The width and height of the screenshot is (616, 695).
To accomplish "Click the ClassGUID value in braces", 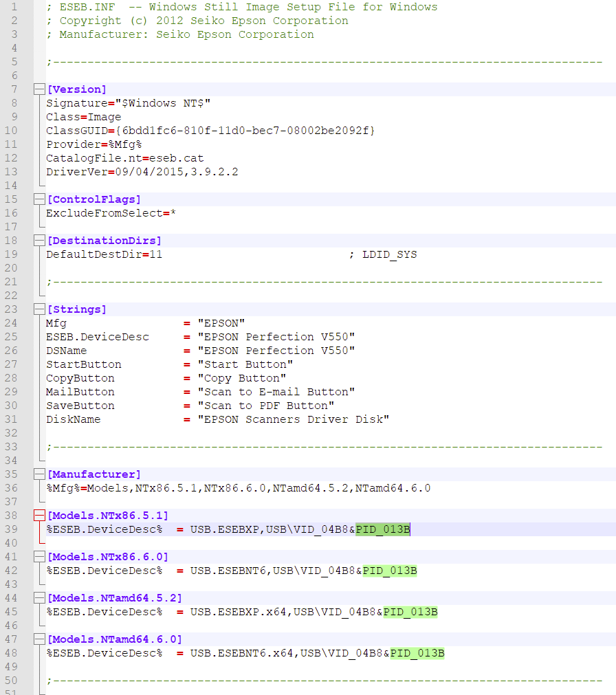I will pos(245,131).
